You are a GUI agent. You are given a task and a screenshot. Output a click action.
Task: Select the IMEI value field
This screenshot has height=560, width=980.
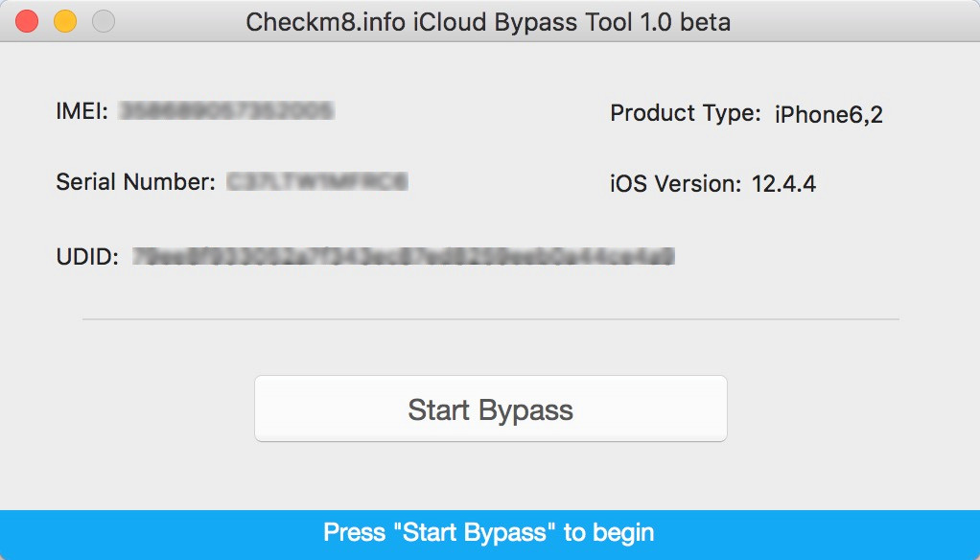[225, 110]
